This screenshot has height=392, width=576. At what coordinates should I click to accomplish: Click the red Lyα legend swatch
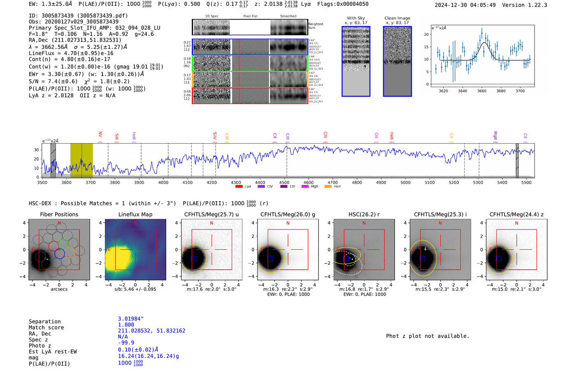tap(239, 186)
